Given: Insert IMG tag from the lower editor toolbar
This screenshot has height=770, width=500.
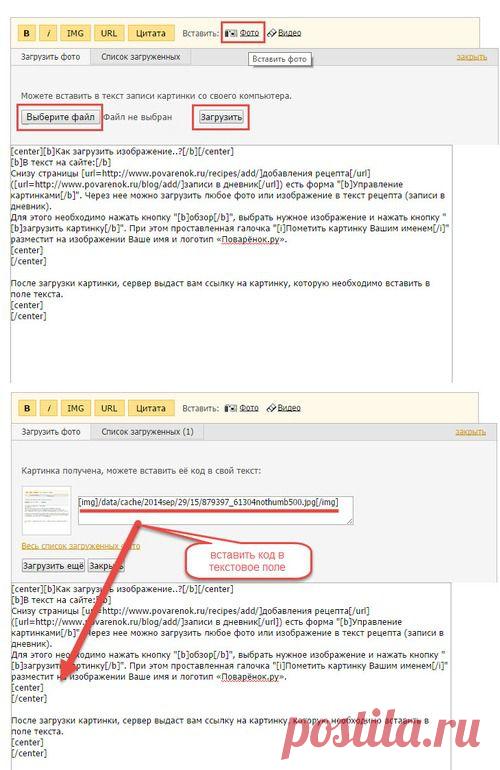Looking at the screenshot, I should click(x=75, y=408).
